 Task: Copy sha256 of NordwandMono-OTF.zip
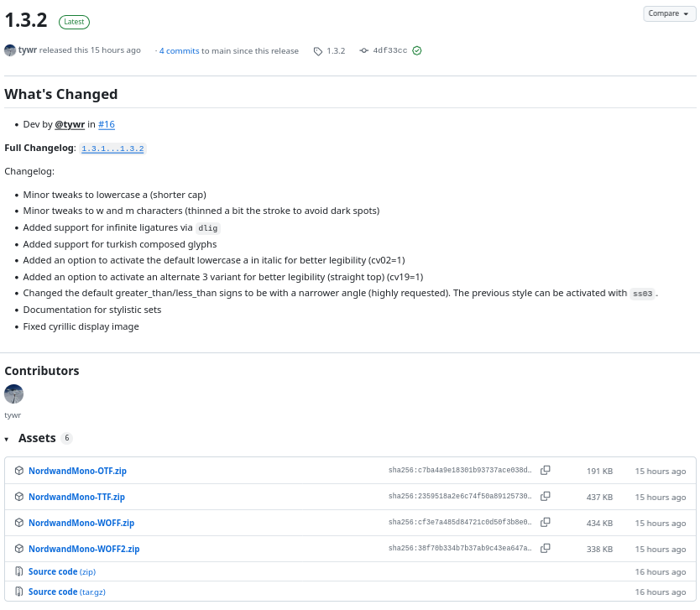click(x=545, y=471)
